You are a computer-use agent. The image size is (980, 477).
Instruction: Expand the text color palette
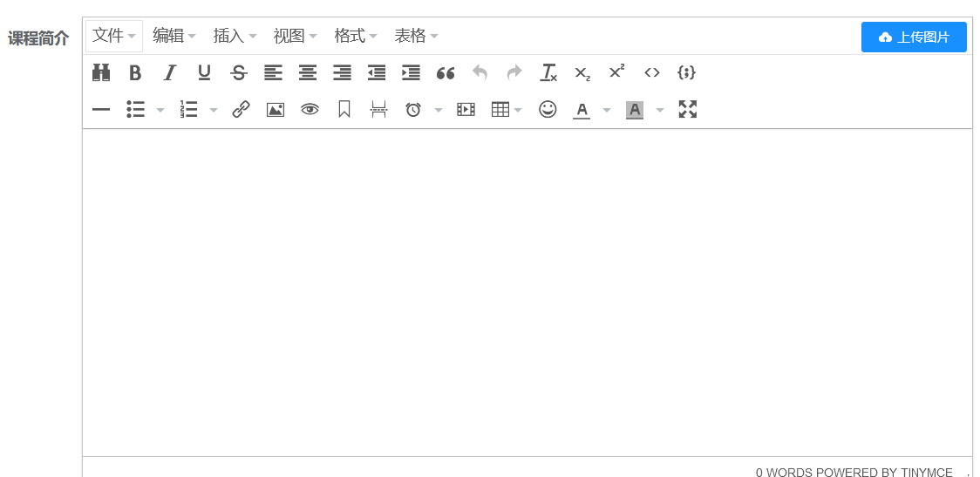pos(606,111)
